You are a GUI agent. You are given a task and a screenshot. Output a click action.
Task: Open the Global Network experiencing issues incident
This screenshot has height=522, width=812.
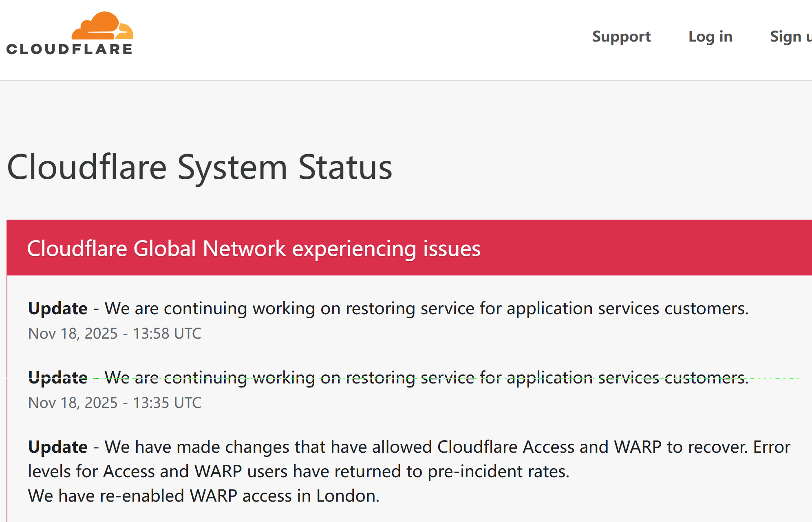click(254, 249)
